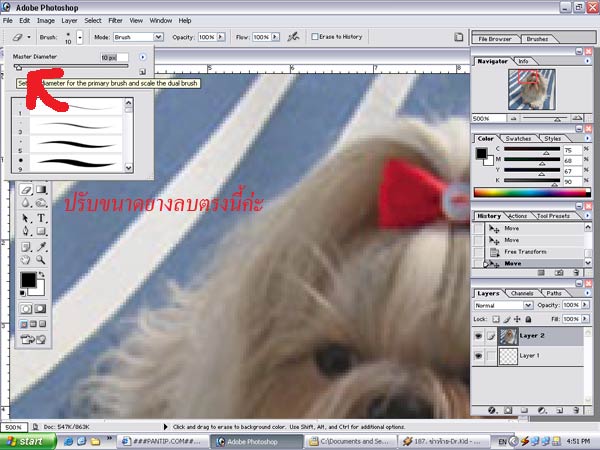Viewport: 600px width, 450px height.
Task: Click the CMYK color spectrum ramp
Action: click(532, 192)
